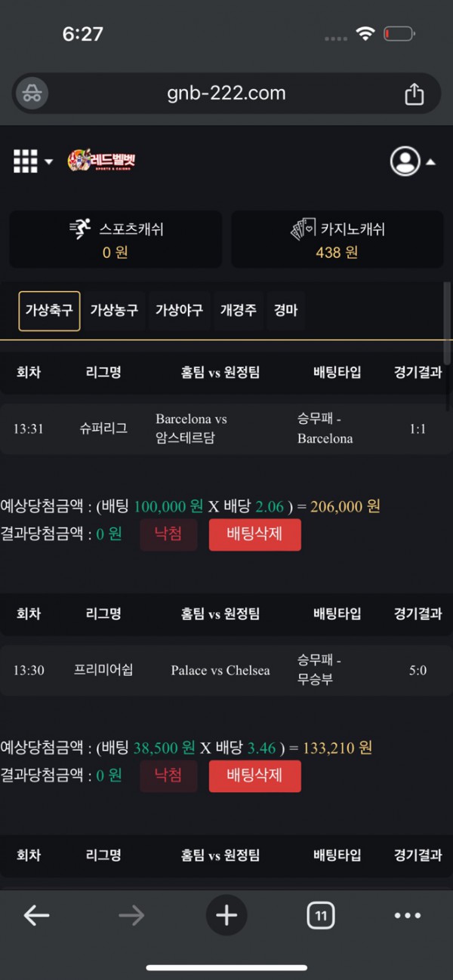Delete the Palace vs Chelsea bet
The height and width of the screenshot is (980, 453).
[x=254, y=776]
